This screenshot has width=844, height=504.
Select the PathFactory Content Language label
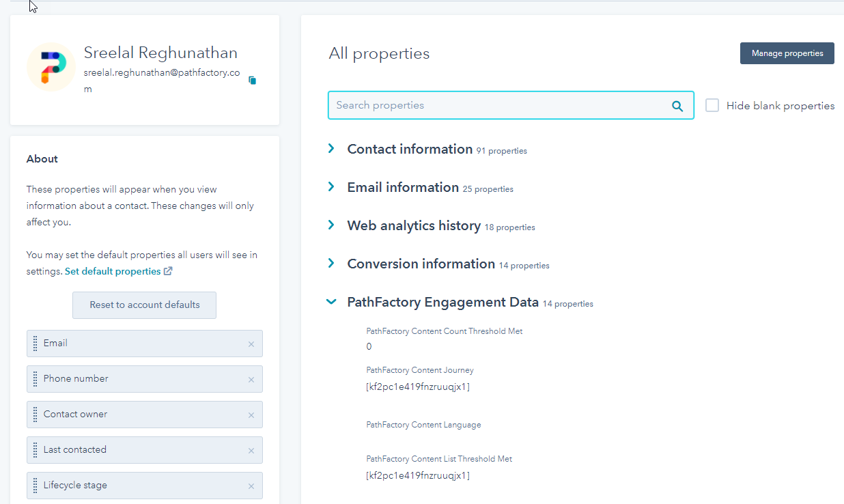423,425
